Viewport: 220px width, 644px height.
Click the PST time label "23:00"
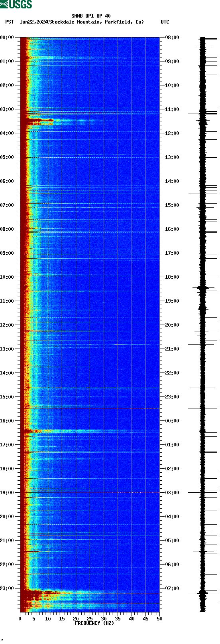tap(7, 589)
